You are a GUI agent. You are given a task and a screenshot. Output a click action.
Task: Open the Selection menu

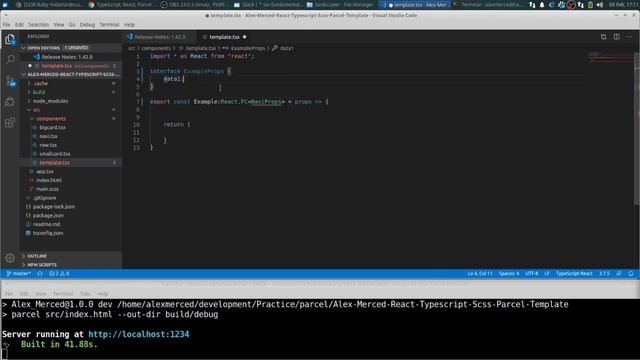click(x=38, y=25)
